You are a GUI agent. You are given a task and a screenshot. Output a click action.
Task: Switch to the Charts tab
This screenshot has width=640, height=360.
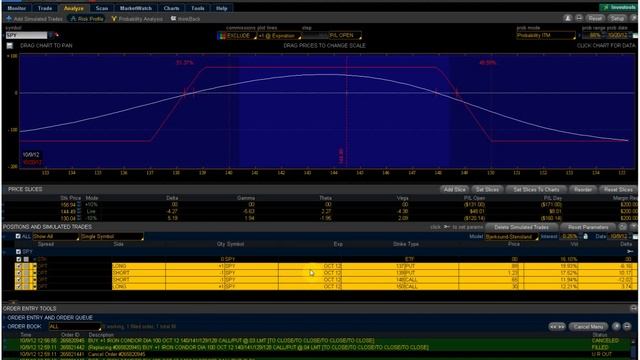tap(171, 8)
